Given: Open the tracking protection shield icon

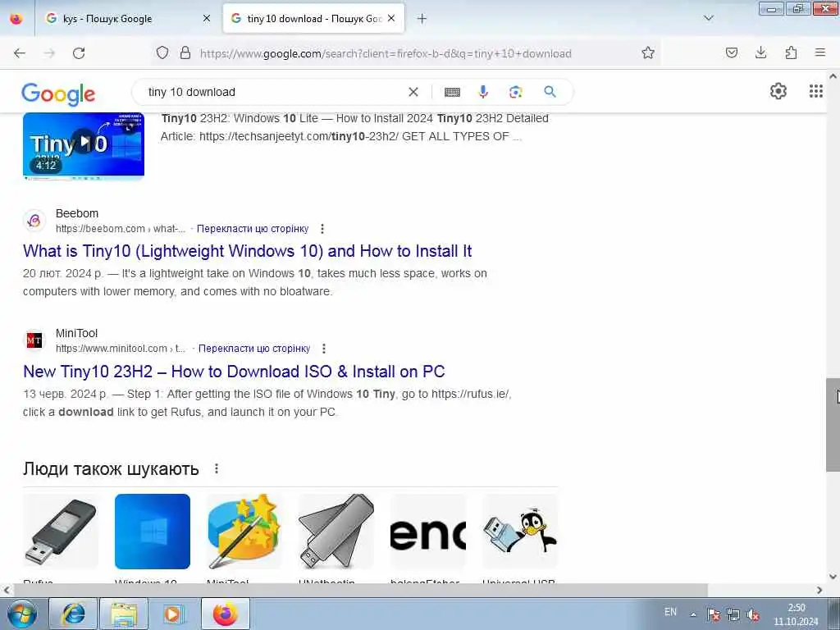Looking at the screenshot, I should click(162, 52).
